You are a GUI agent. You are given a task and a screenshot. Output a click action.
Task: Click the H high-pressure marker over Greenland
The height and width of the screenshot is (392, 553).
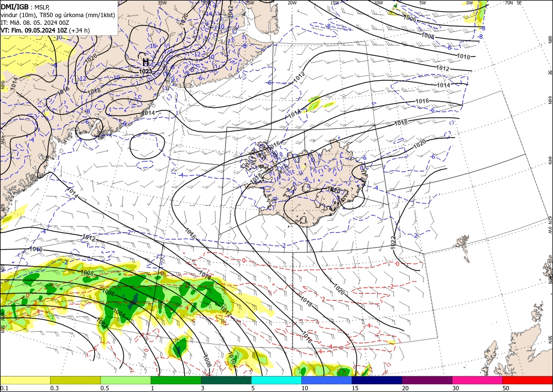point(145,62)
